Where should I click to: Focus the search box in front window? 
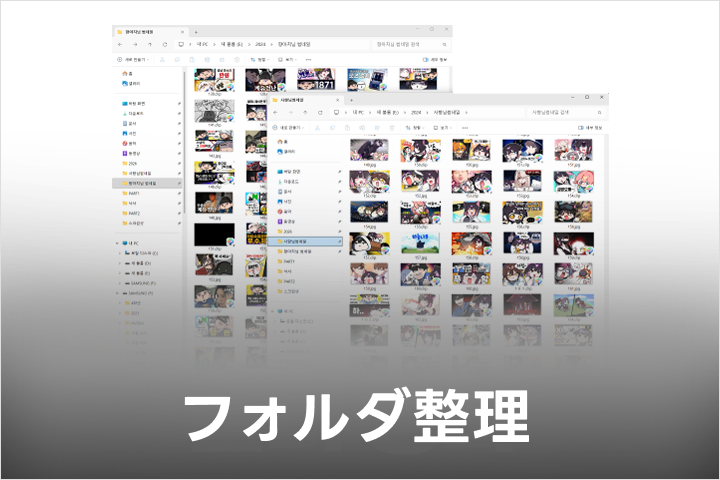click(565, 113)
